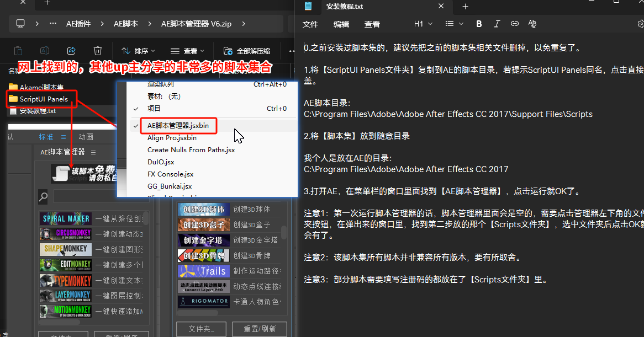Click the Connect Layers PRO script thumbnail
Screen dimensions: 644x337
pyautogui.click(x=204, y=286)
